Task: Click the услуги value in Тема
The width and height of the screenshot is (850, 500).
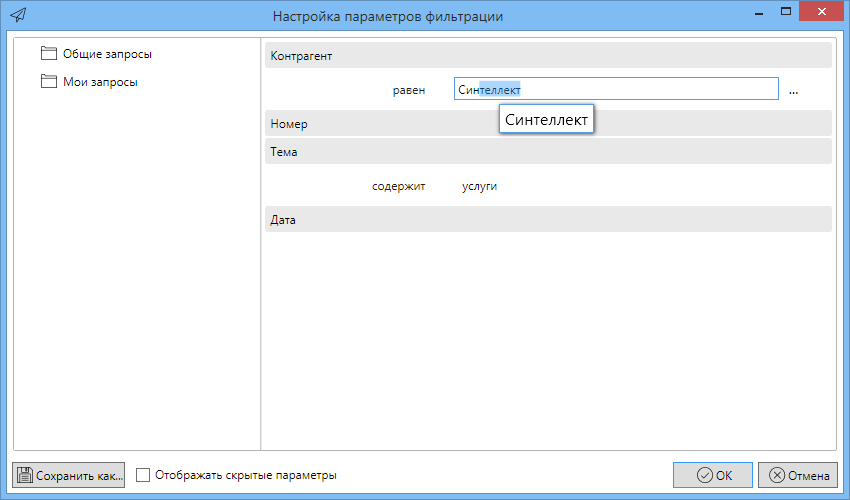Action: [x=479, y=186]
